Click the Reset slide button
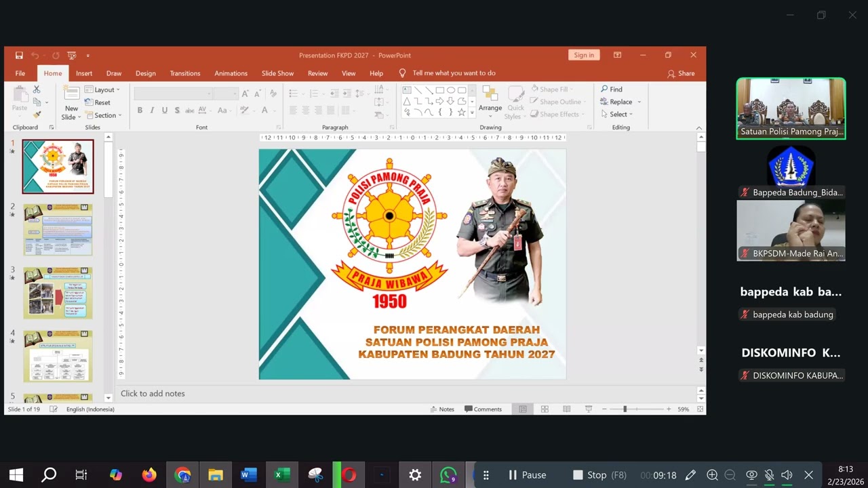Viewport: 868px width, 488px height. click(x=98, y=102)
